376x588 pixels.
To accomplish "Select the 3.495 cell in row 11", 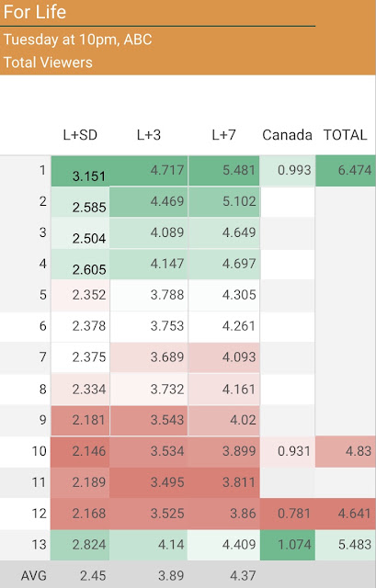I will point(149,482).
